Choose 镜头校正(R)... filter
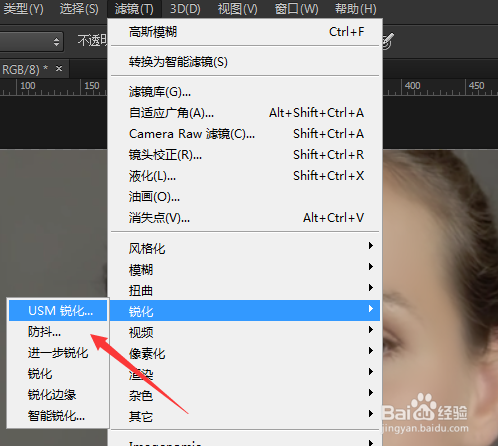This screenshot has width=498, height=446. pyautogui.click(x=246, y=155)
